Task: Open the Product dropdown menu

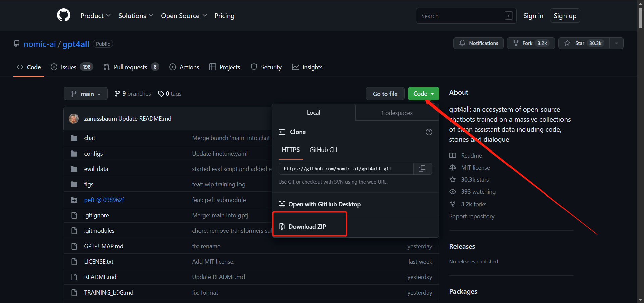Action: pos(95,16)
